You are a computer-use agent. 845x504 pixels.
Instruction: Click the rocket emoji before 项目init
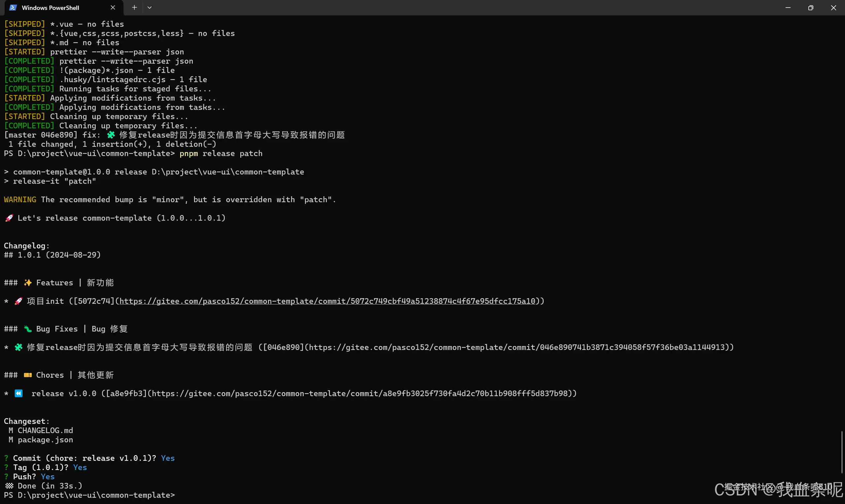(x=18, y=301)
